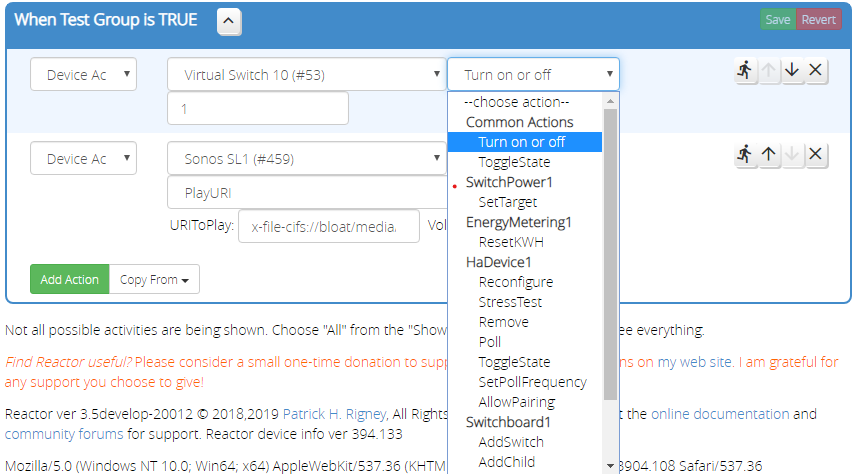
Task: Choose SetTarget from the action list
Action: coord(507,202)
